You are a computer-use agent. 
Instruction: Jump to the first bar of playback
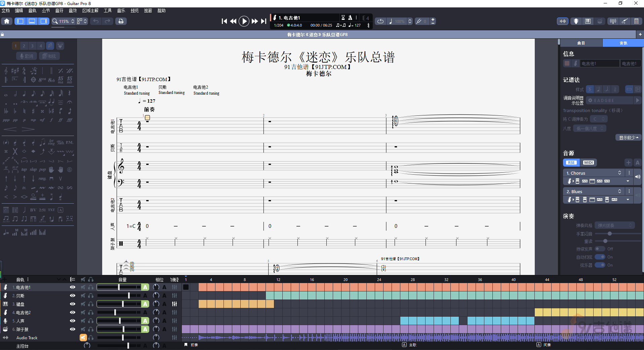point(224,21)
